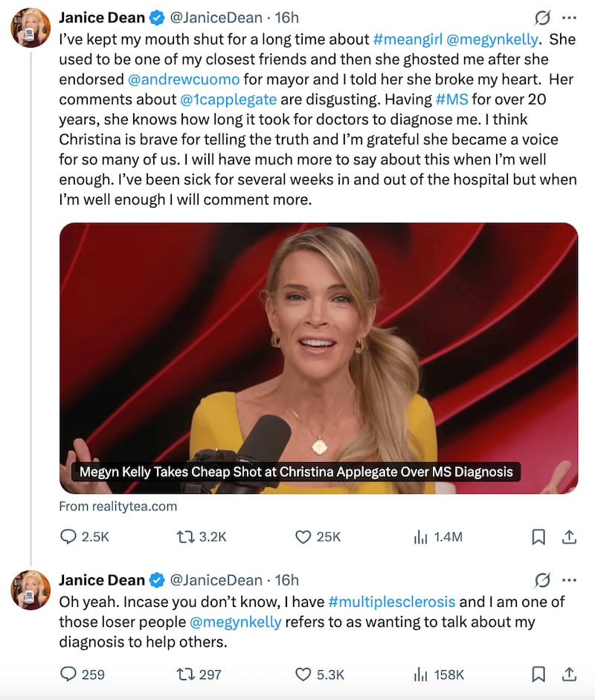Open the more options menu on first tweet

pos(569,18)
